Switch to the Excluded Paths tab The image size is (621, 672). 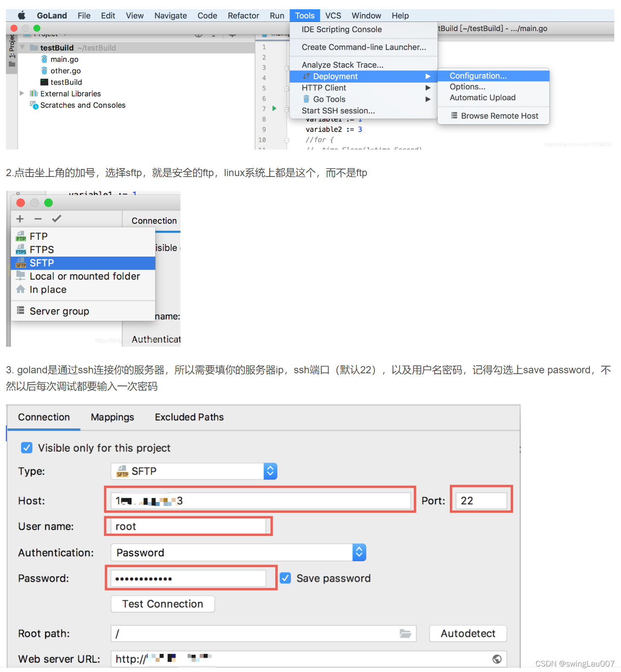click(x=189, y=417)
